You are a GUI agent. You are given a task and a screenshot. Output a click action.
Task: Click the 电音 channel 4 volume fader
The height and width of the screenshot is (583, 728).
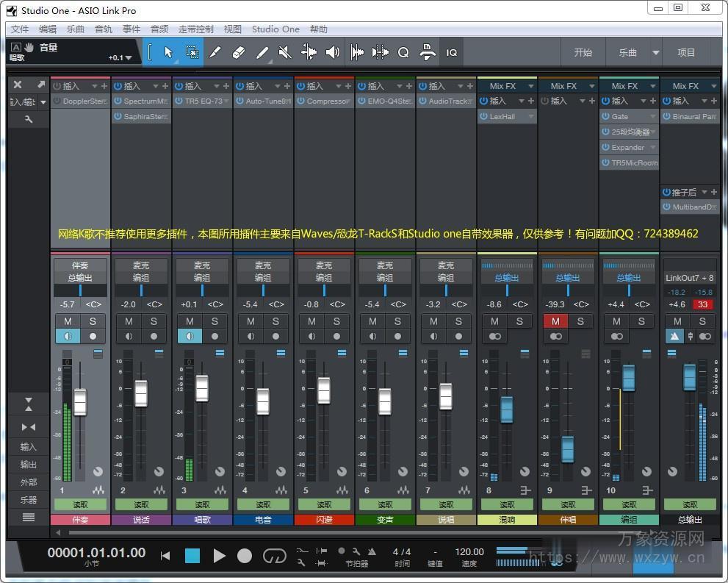(263, 401)
